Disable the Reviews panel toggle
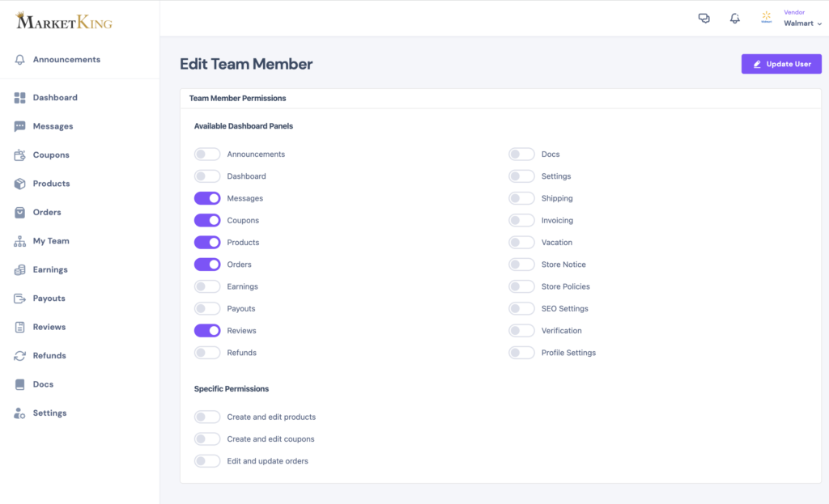829x504 pixels. click(x=207, y=331)
